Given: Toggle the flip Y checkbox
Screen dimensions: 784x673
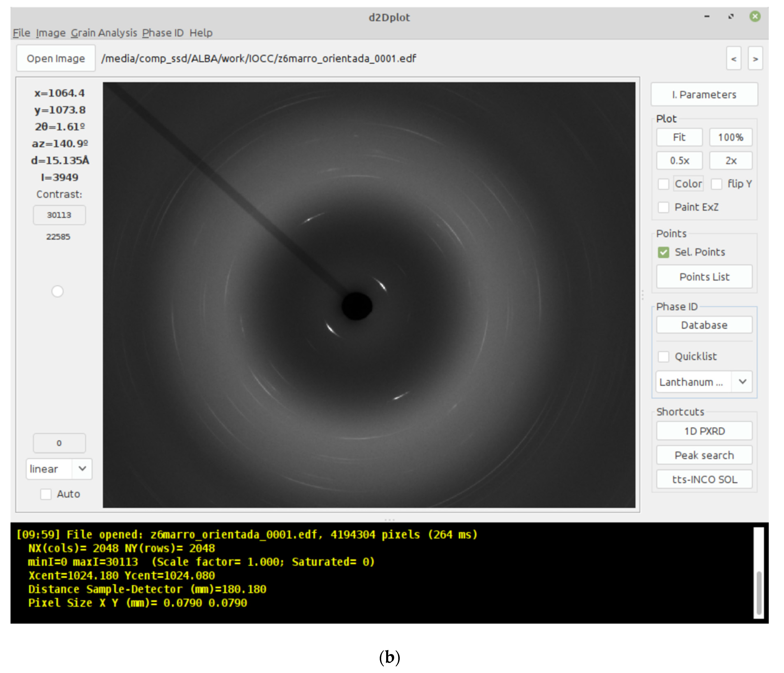Looking at the screenshot, I should click(x=716, y=184).
